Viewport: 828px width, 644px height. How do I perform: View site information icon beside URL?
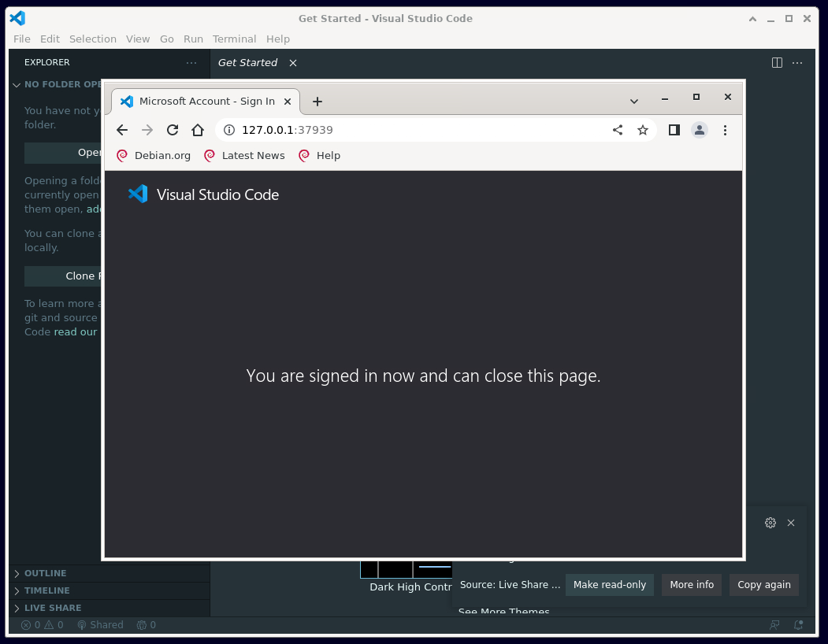[x=228, y=130]
